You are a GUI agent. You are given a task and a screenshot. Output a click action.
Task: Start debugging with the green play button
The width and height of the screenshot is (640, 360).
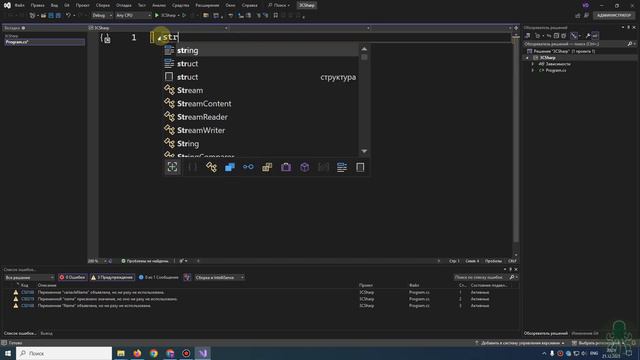click(x=157, y=15)
